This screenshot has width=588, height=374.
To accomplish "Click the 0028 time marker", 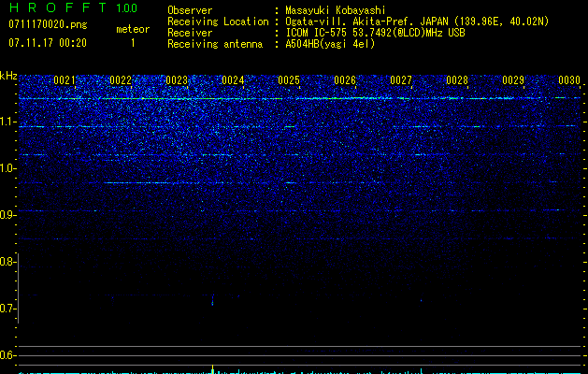I will [457, 80].
